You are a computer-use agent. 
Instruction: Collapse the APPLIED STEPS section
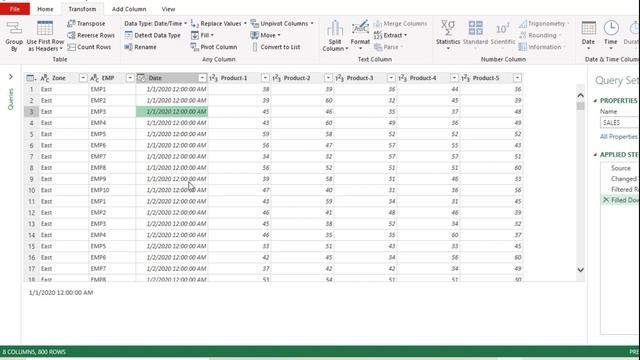(595, 155)
